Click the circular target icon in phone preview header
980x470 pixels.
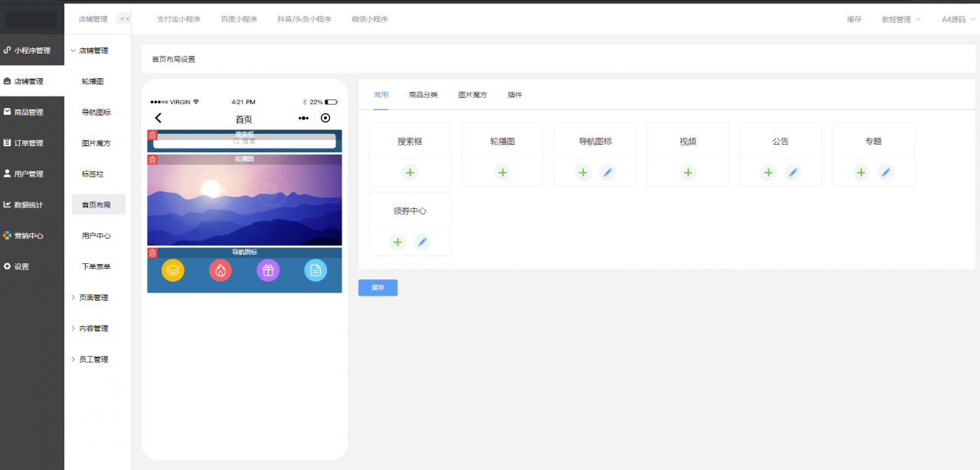[x=325, y=118]
